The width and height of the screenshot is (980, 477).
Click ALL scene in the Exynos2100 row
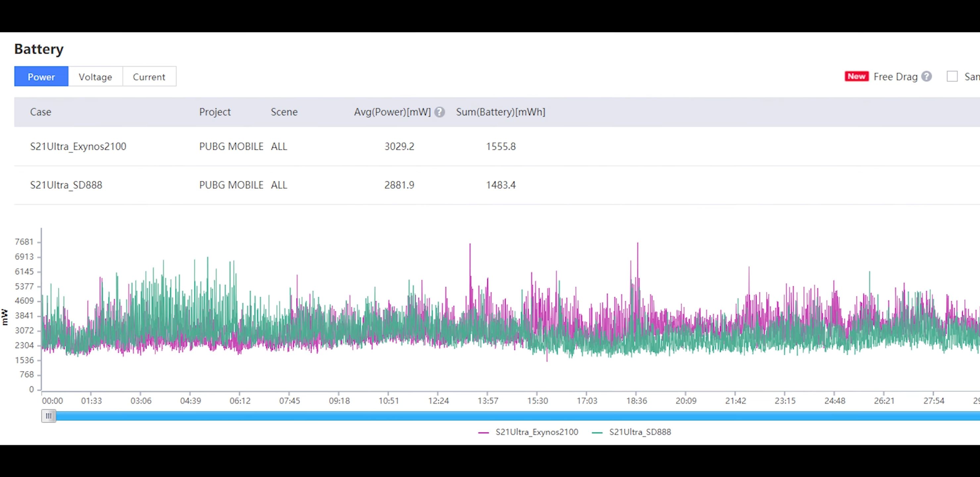[279, 146]
